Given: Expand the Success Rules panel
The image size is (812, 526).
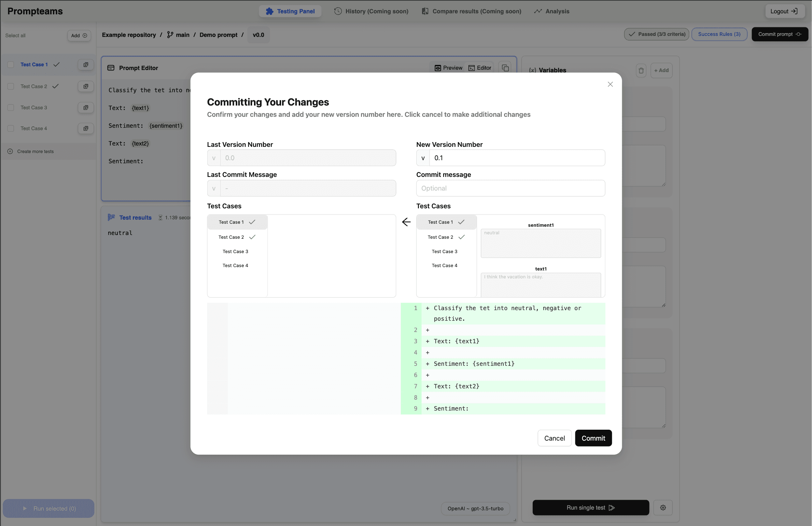Looking at the screenshot, I should (x=719, y=34).
